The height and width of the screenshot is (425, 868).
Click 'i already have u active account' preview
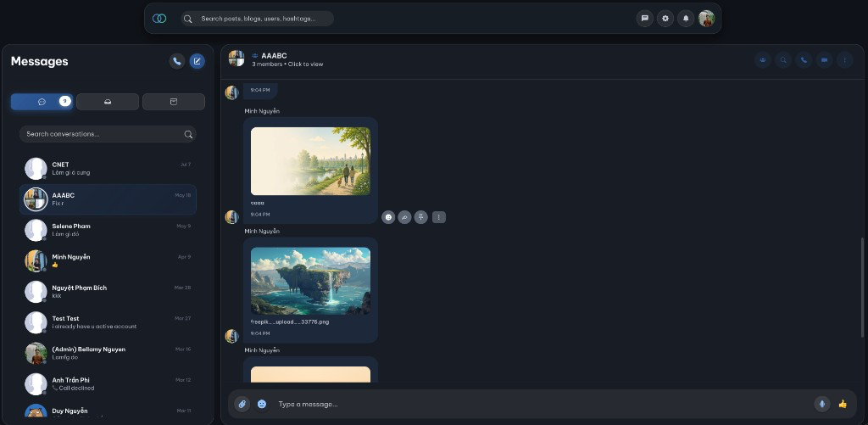click(94, 327)
